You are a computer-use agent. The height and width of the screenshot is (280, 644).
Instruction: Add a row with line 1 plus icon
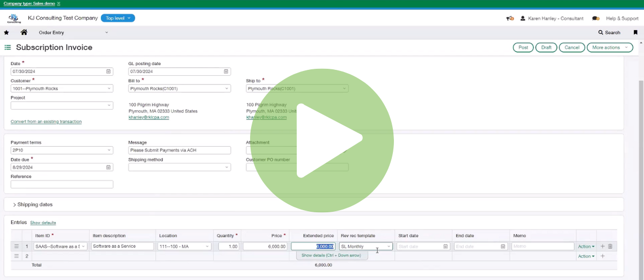[602, 247]
